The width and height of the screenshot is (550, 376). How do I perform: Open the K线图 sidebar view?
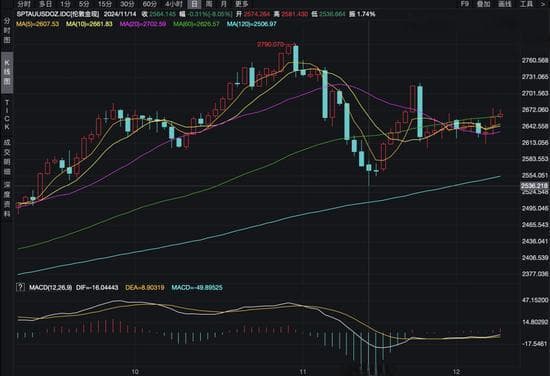7,73
